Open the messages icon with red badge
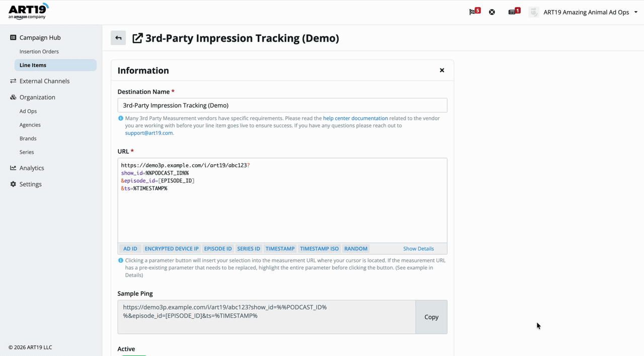This screenshot has width=644, height=356. tap(514, 12)
